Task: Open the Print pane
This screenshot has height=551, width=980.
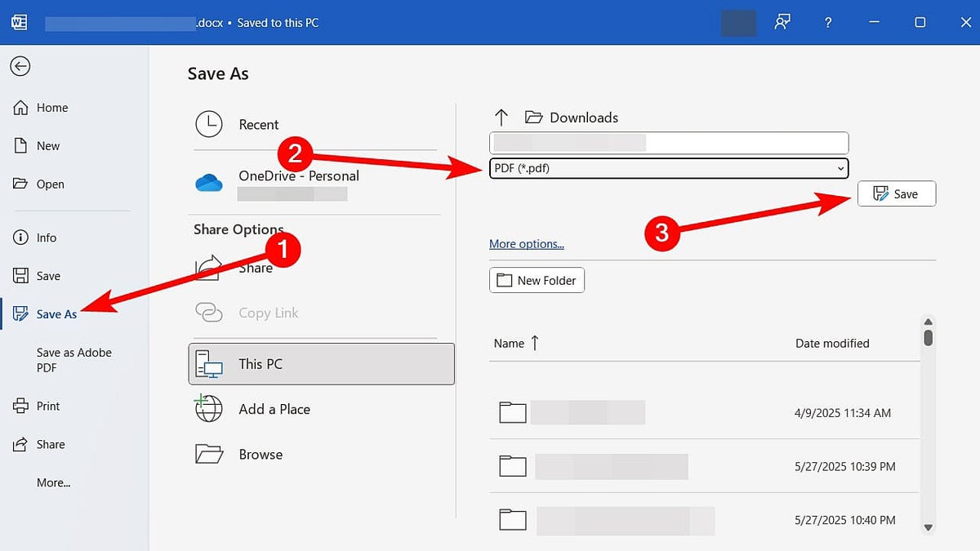Action: tap(48, 406)
